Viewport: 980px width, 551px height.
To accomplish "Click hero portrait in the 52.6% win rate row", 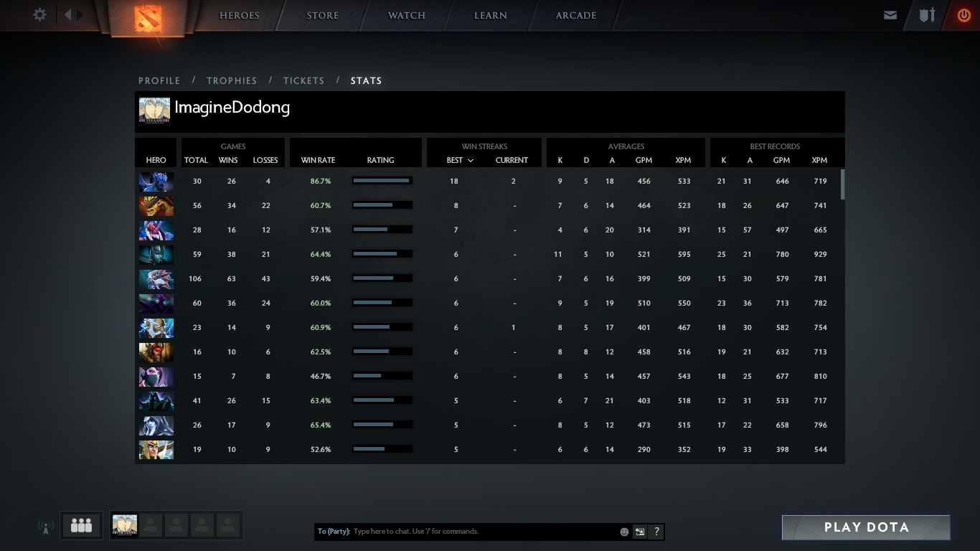I will 156,450.
